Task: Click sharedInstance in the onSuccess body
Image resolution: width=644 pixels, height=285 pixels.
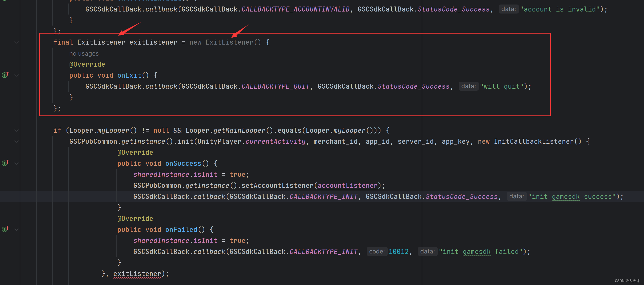Action: click(x=161, y=175)
